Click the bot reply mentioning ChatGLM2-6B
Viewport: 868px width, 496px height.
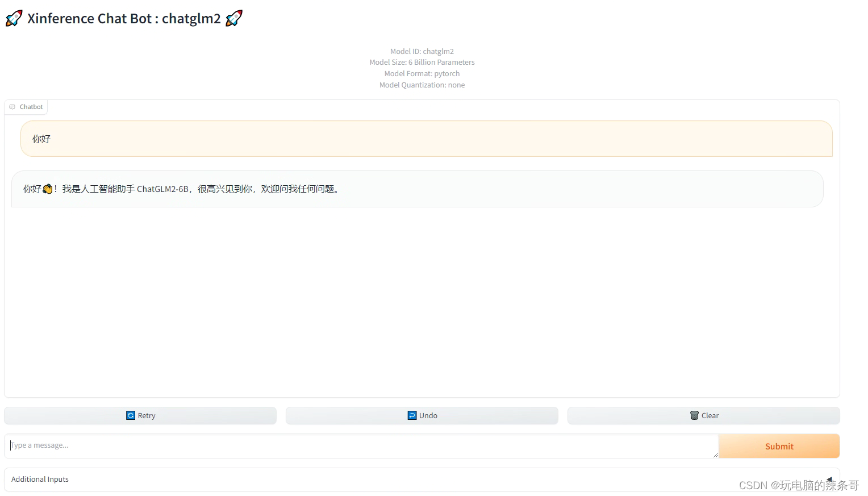click(418, 189)
